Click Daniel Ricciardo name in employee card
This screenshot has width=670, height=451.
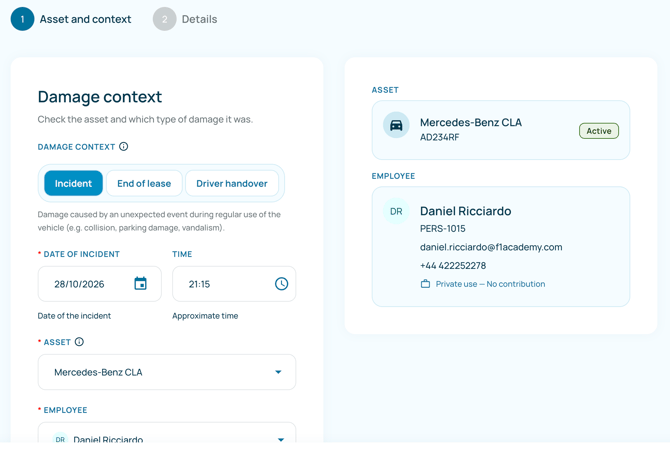(465, 211)
